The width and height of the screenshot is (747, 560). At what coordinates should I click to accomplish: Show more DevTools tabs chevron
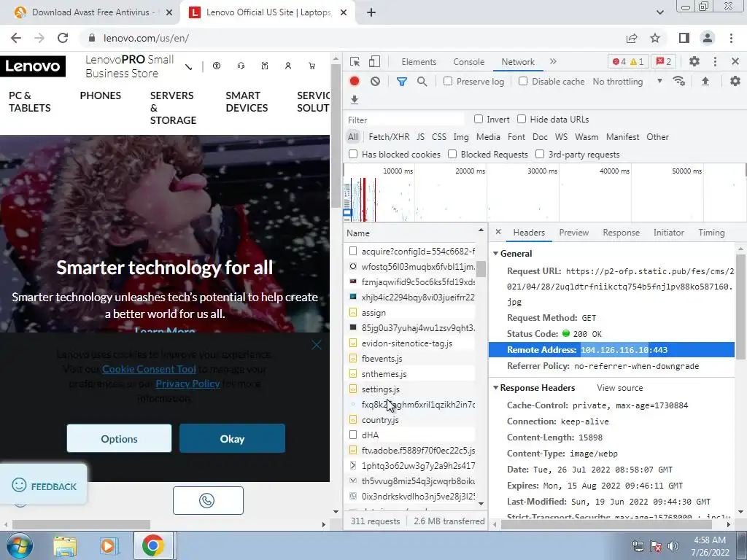tap(553, 61)
